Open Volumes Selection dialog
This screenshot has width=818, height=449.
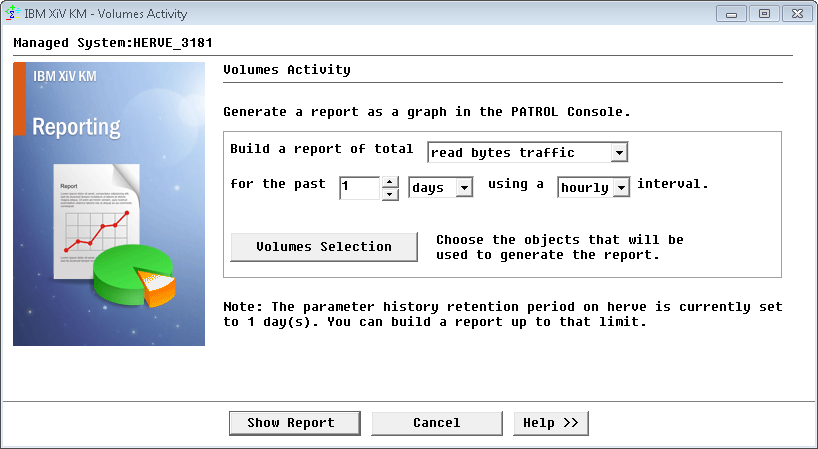click(x=324, y=247)
